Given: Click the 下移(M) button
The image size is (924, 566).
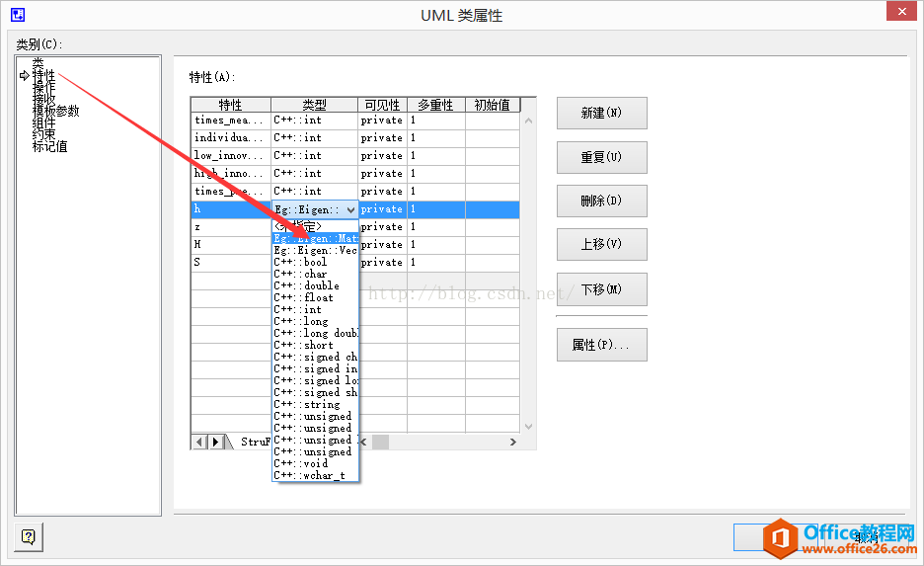Looking at the screenshot, I should [601, 289].
